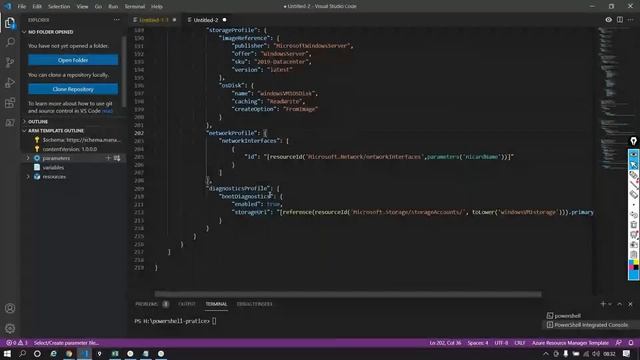The height and width of the screenshot is (360, 640).
Task: Open the Extensions view
Action: click(x=10, y=102)
